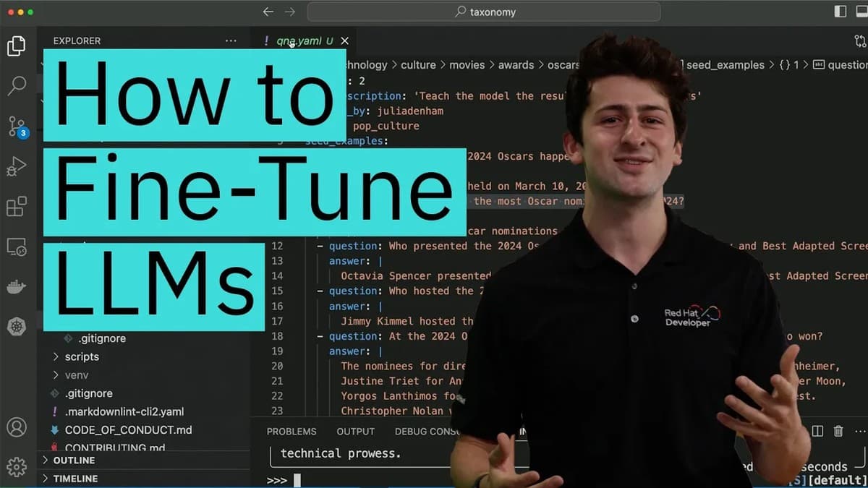Open the Search view in the activity bar
868x488 pixels.
coord(16,86)
